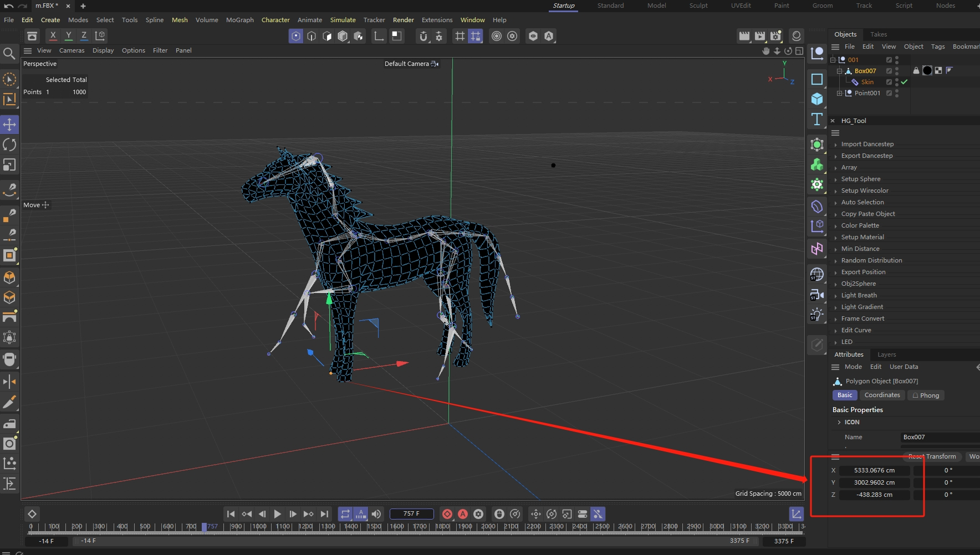This screenshot has width=980, height=555.
Task: Go to start of timeline
Action: tap(231, 514)
